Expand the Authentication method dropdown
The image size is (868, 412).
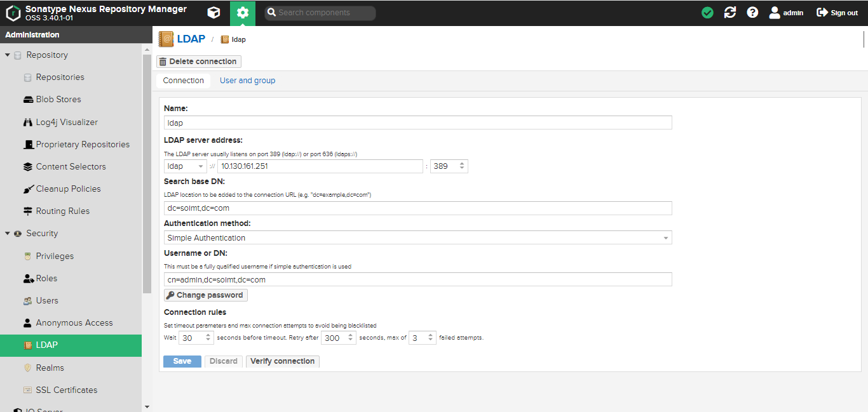665,238
